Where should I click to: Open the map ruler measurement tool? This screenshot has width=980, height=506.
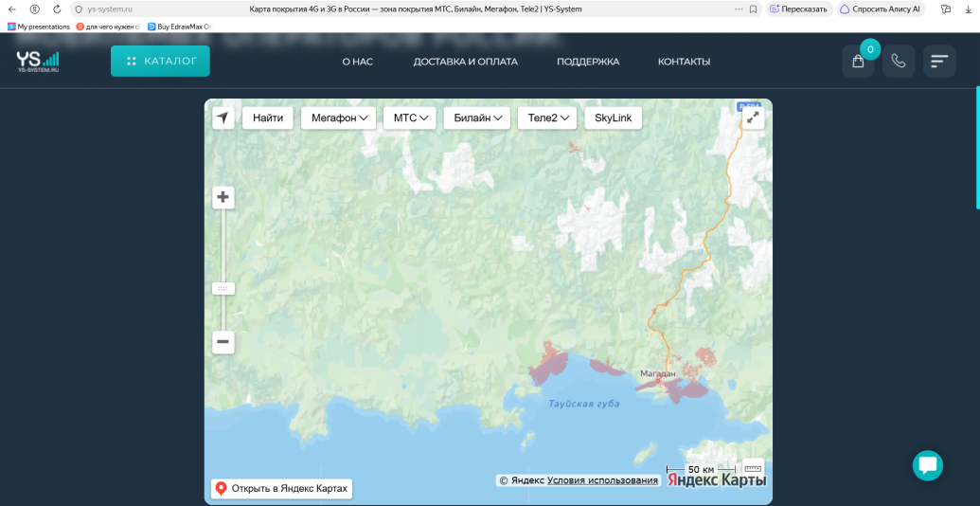click(x=753, y=468)
